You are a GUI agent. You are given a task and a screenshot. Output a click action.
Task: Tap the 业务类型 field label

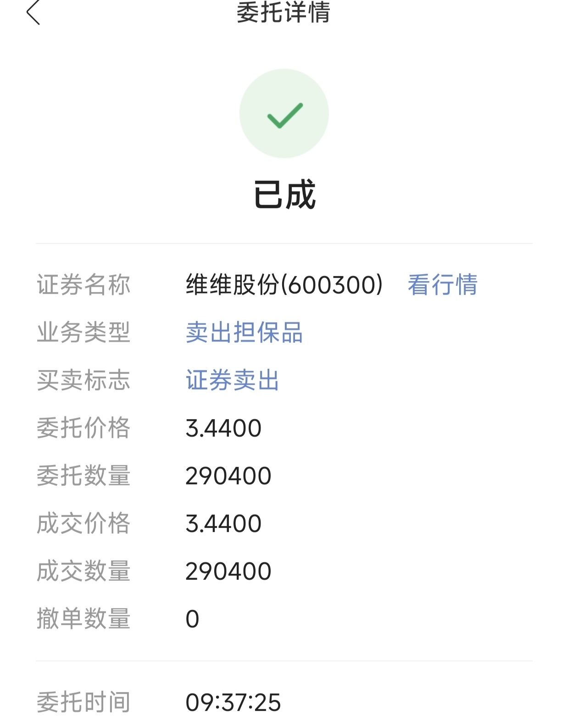[83, 332]
